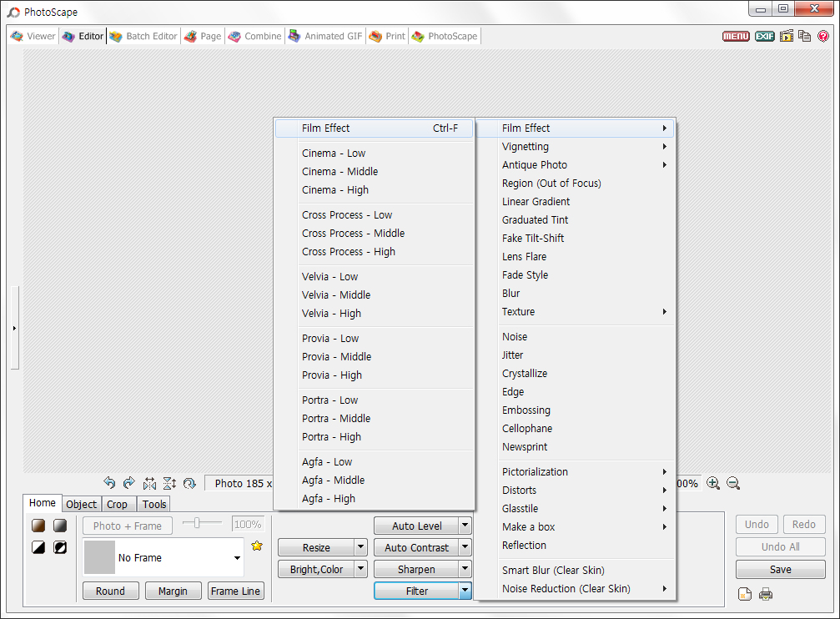The width and height of the screenshot is (840, 619).
Task: Click the redo arrow icon below the canvas
Action: tap(129, 483)
